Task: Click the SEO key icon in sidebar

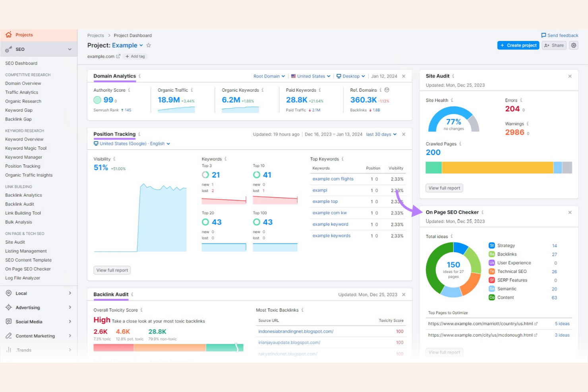Action: 9,49
